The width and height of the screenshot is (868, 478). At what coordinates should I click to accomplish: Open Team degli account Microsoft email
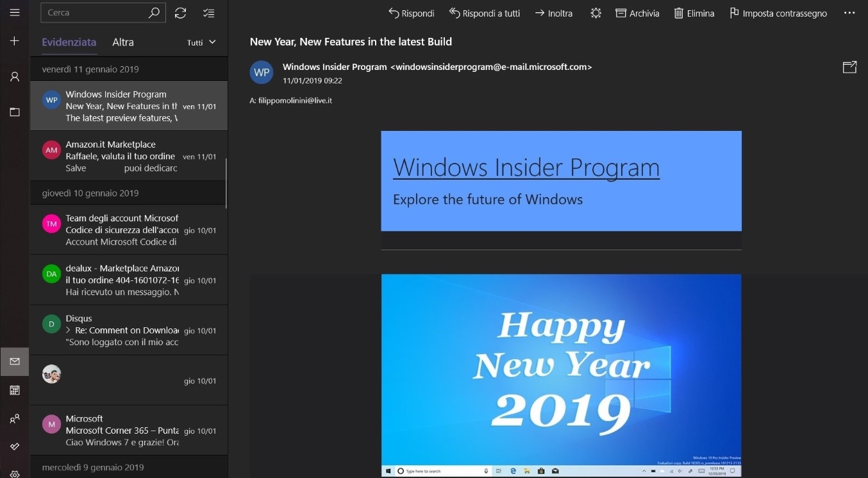pyautogui.click(x=129, y=230)
